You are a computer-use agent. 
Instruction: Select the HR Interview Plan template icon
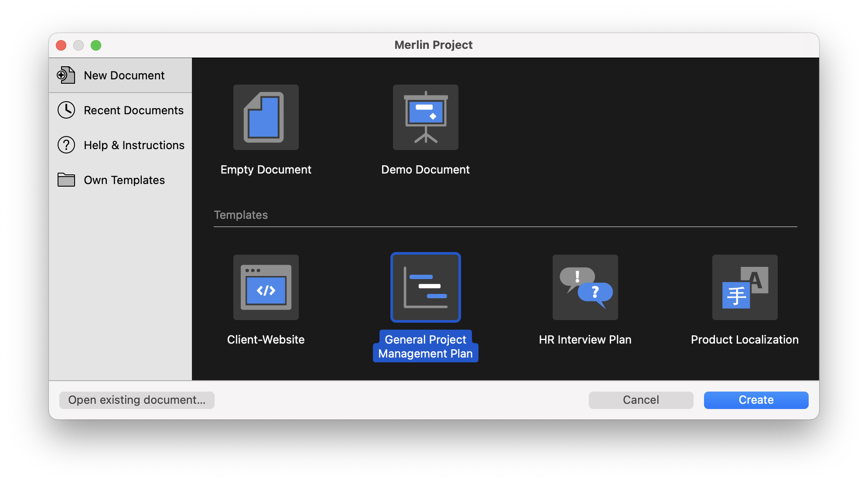click(585, 287)
